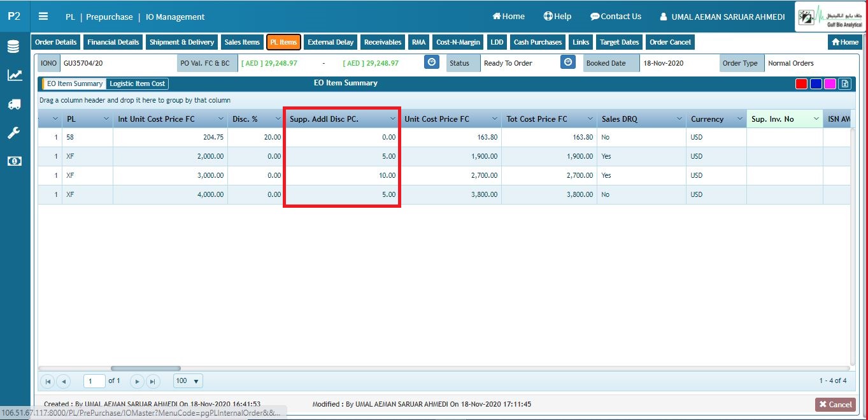Click the horizontal scrollbar thumb
The height and width of the screenshot is (420, 868).
[x=146, y=368]
